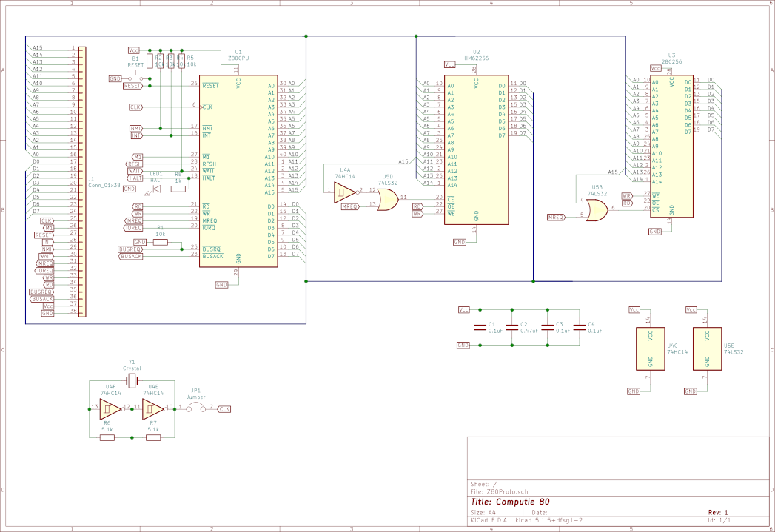Select capacitor C1 symbol

[480, 327]
